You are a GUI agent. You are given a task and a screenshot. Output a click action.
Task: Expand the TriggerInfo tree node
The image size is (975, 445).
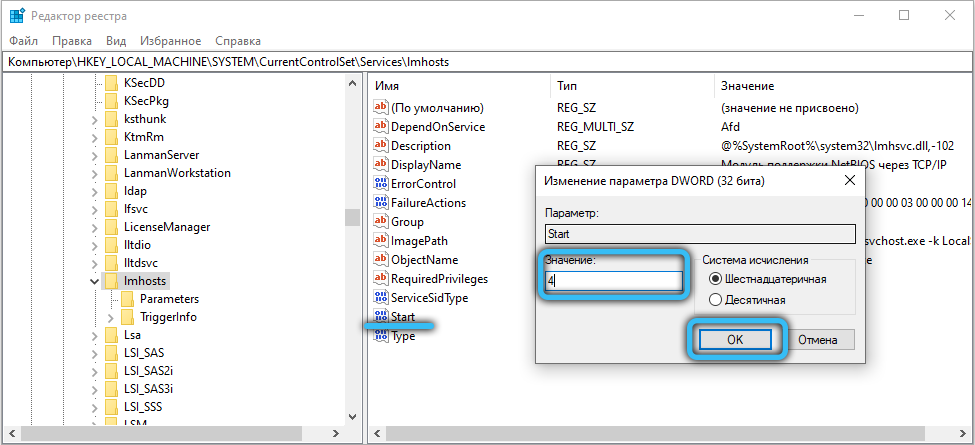[111, 318]
